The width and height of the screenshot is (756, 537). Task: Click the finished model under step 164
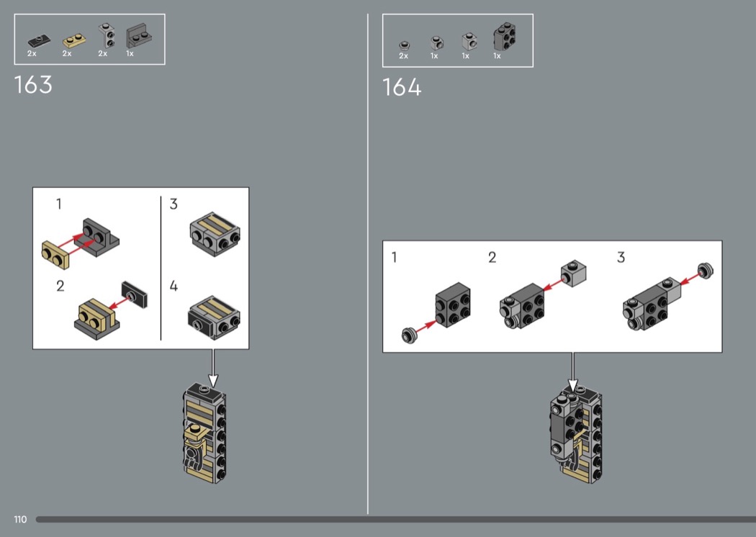click(x=576, y=433)
